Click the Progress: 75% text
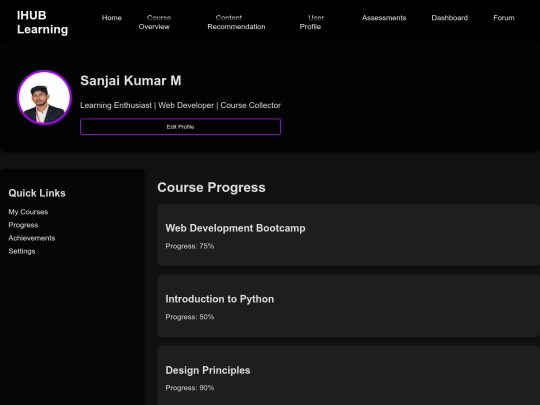 (190, 246)
